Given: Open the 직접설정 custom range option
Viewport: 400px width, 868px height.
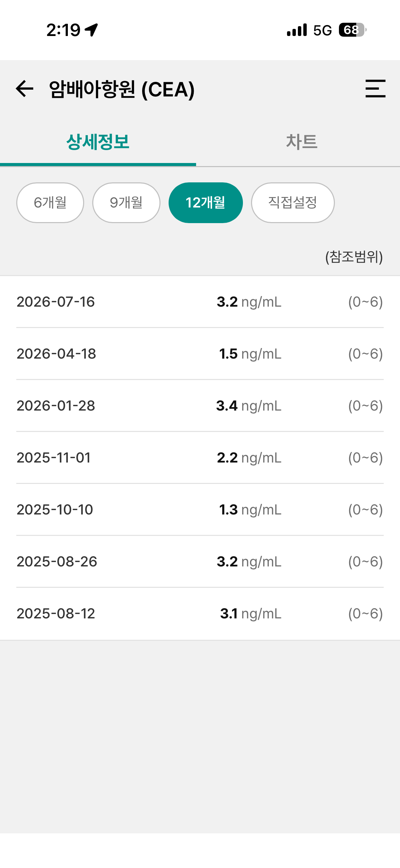Looking at the screenshot, I should (293, 203).
